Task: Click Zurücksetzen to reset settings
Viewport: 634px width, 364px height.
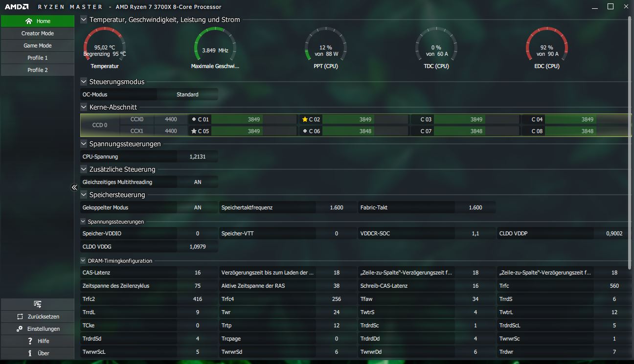Action: pos(37,317)
